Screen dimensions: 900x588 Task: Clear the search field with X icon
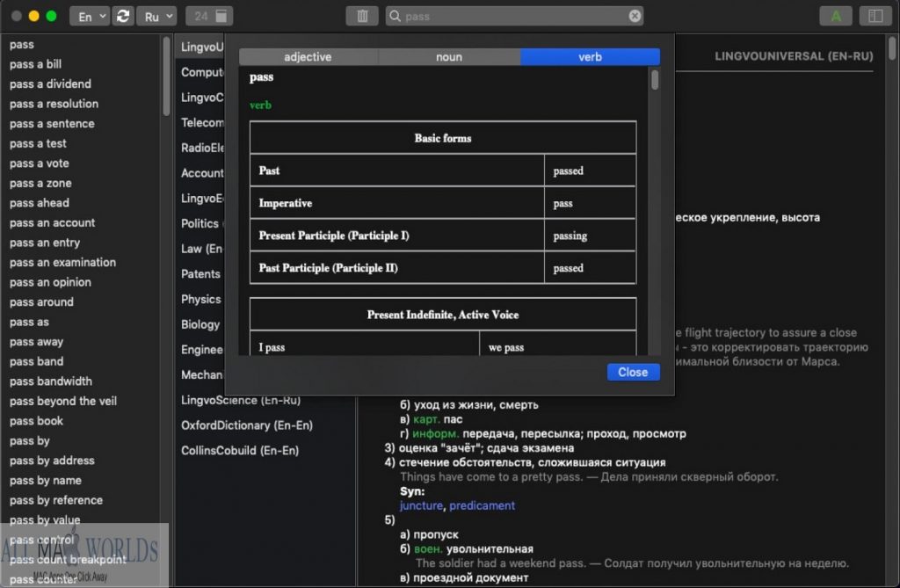[x=635, y=16]
